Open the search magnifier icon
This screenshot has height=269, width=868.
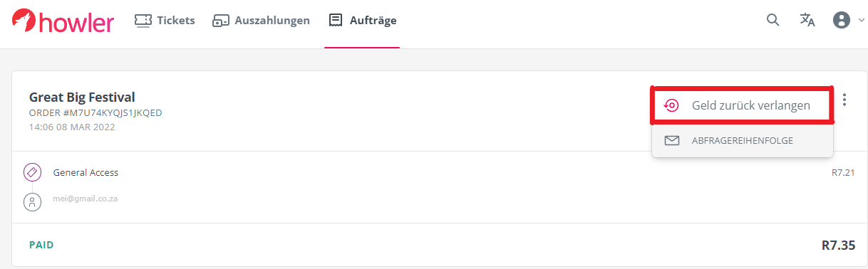tap(773, 20)
